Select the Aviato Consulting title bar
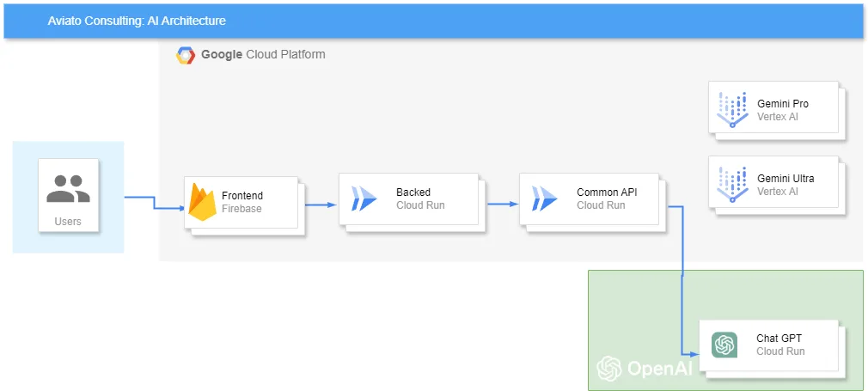The image size is (868, 391). coord(433,21)
